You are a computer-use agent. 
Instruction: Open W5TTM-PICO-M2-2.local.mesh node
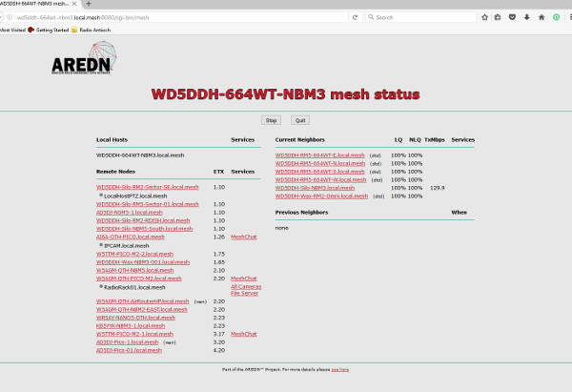(134, 254)
